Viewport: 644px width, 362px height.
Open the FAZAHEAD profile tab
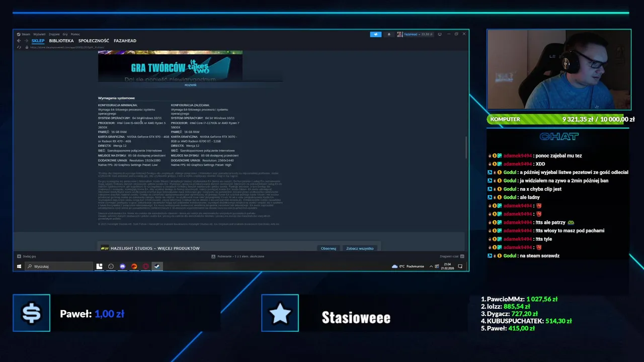(125, 41)
